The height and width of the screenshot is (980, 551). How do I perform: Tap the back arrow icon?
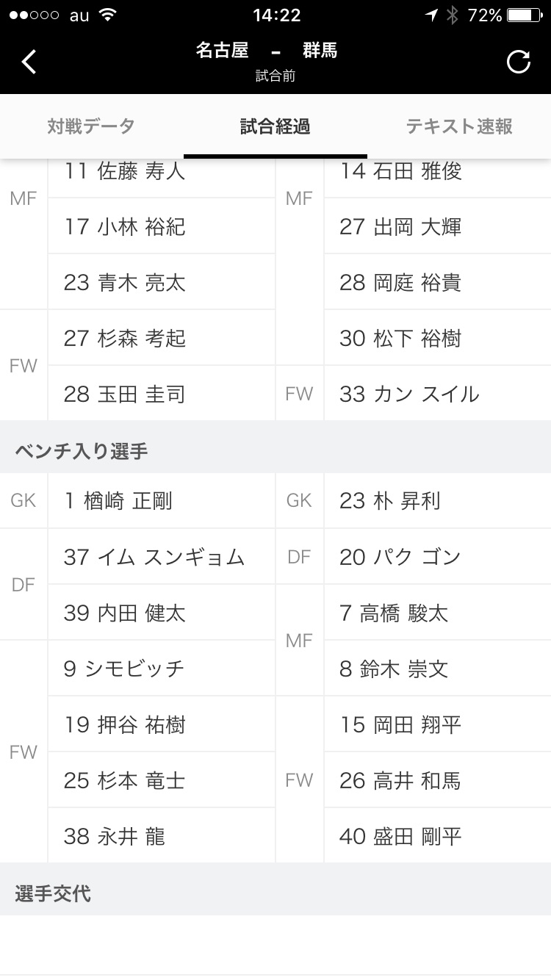point(29,62)
